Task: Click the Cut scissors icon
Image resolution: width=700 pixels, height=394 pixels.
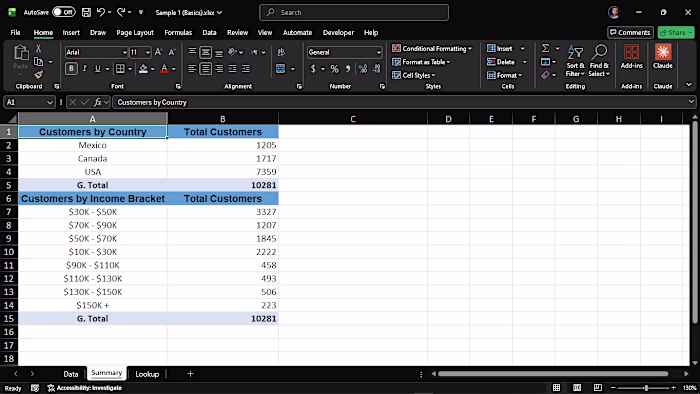Action: pyautogui.click(x=38, y=49)
